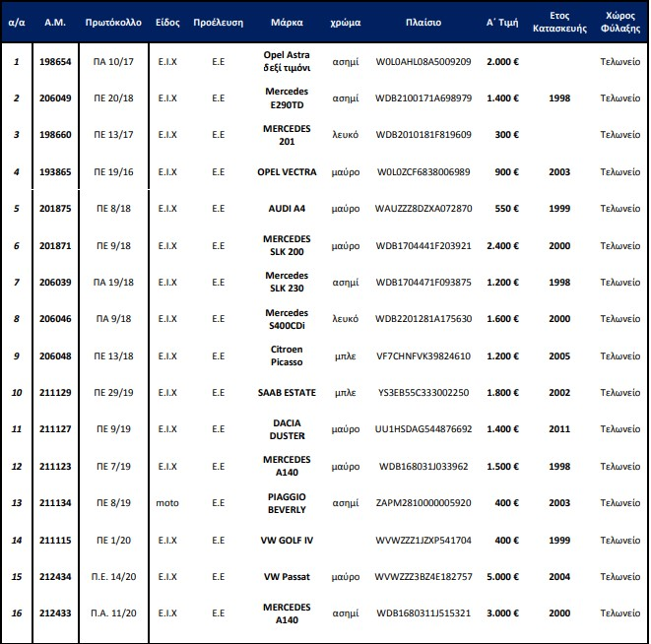
Task: Select the 'SAAB ESTATE' cell
Action: click(x=287, y=393)
